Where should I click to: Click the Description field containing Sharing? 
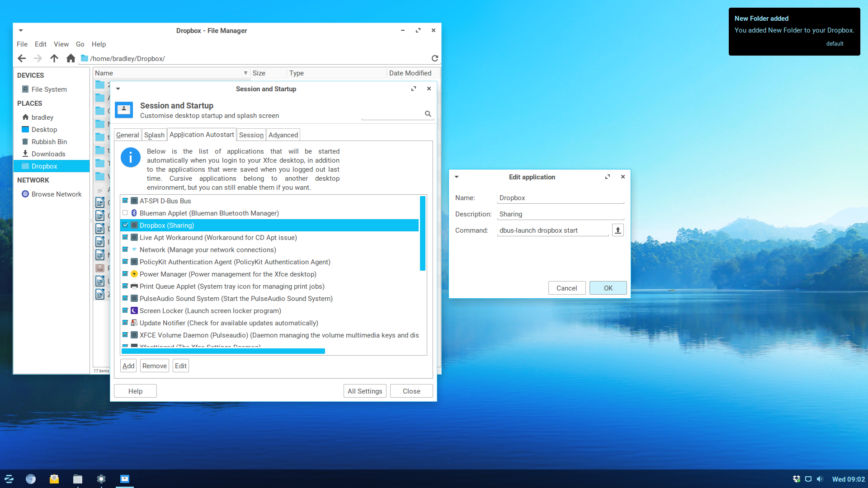point(561,214)
